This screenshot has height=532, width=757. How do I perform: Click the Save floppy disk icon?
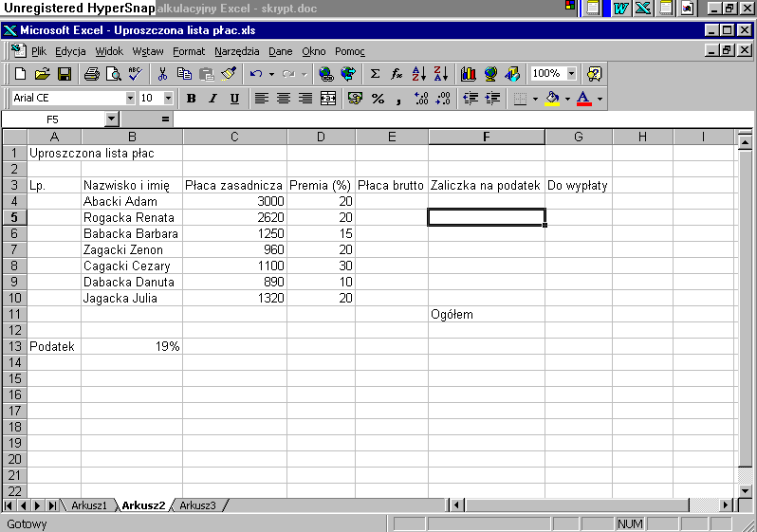[65, 74]
